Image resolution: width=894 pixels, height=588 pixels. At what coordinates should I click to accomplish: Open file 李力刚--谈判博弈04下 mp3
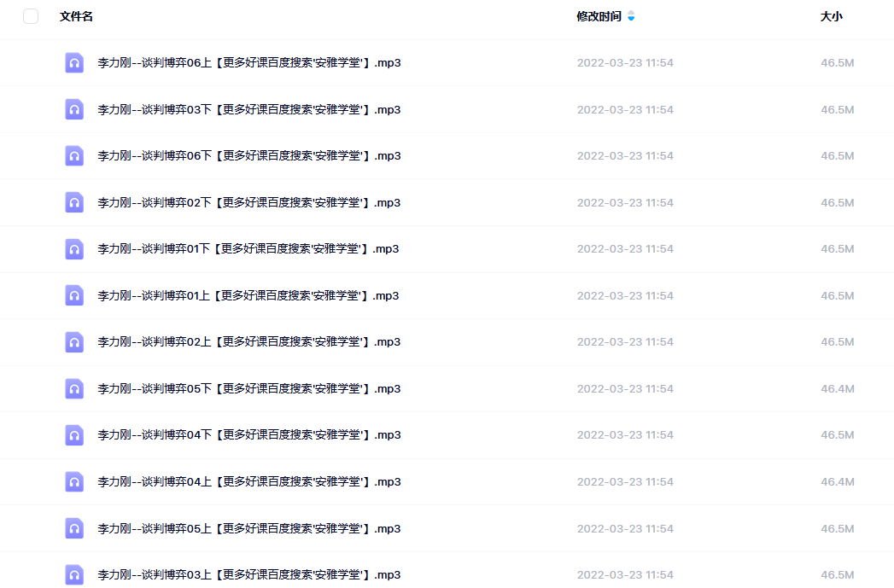pyautogui.click(x=249, y=434)
